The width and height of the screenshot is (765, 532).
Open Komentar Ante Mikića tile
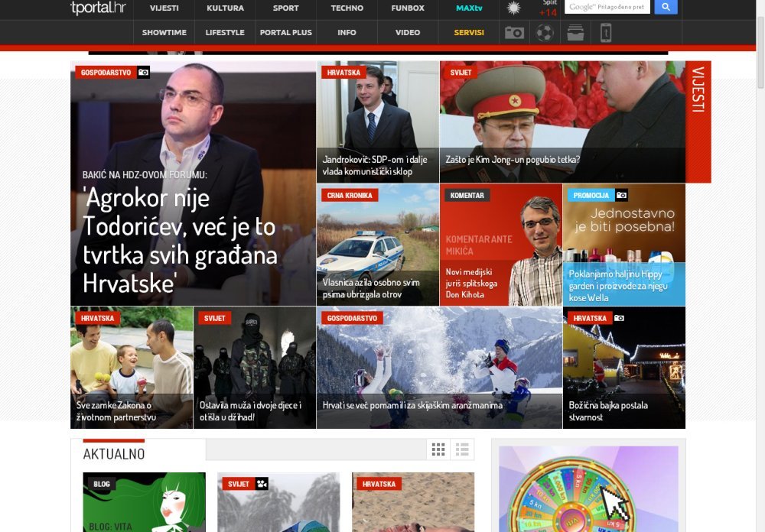coord(501,245)
